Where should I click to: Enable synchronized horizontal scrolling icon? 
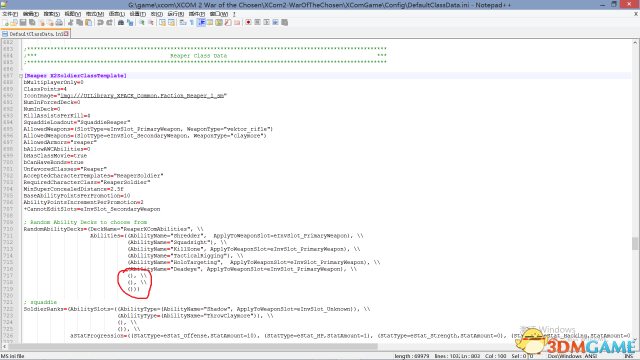pos(171,23)
